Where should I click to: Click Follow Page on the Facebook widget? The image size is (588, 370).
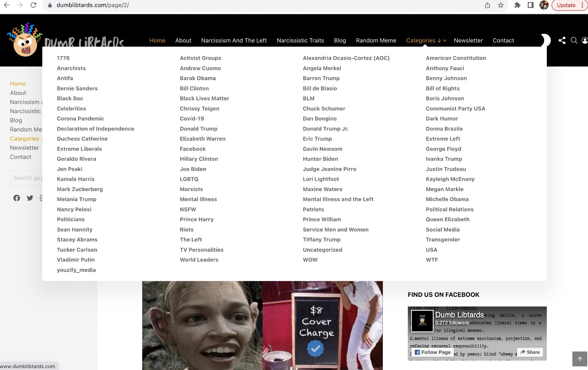coord(432,352)
